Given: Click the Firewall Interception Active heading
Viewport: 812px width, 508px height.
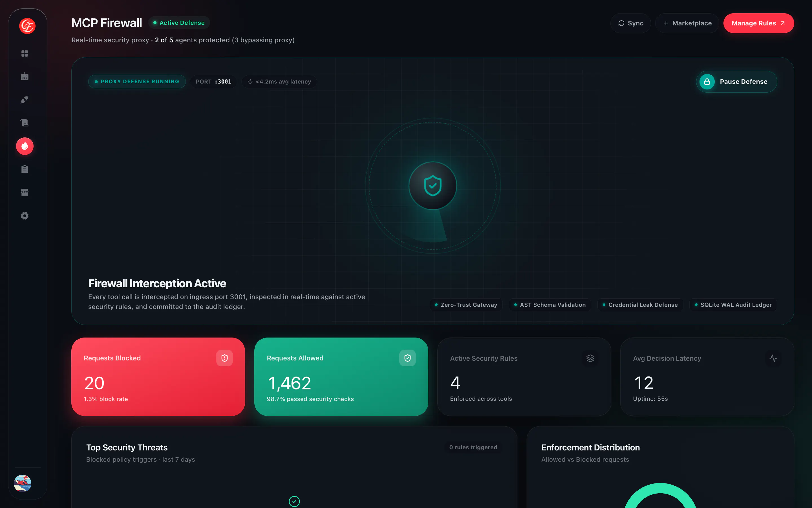Looking at the screenshot, I should (157, 283).
